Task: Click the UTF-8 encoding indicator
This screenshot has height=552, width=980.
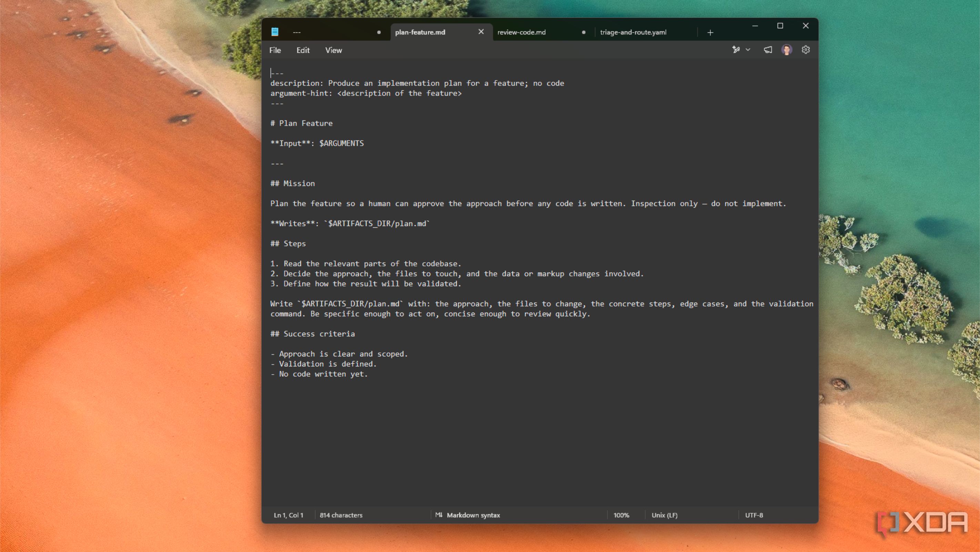Action: point(754,515)
